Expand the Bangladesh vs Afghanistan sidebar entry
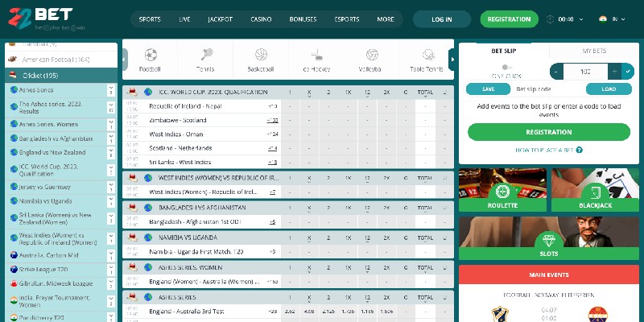 coord(111,138)
